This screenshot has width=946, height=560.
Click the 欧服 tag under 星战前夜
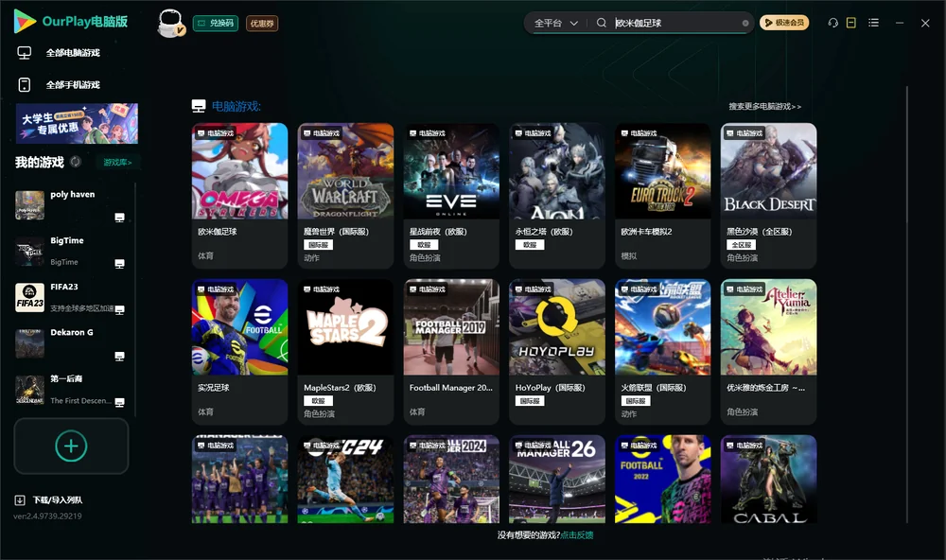[x=424, y=244]
